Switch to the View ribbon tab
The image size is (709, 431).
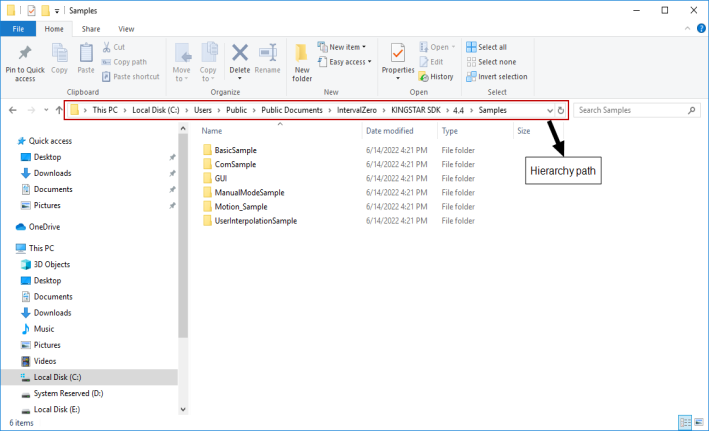click(x=126, y=29)
